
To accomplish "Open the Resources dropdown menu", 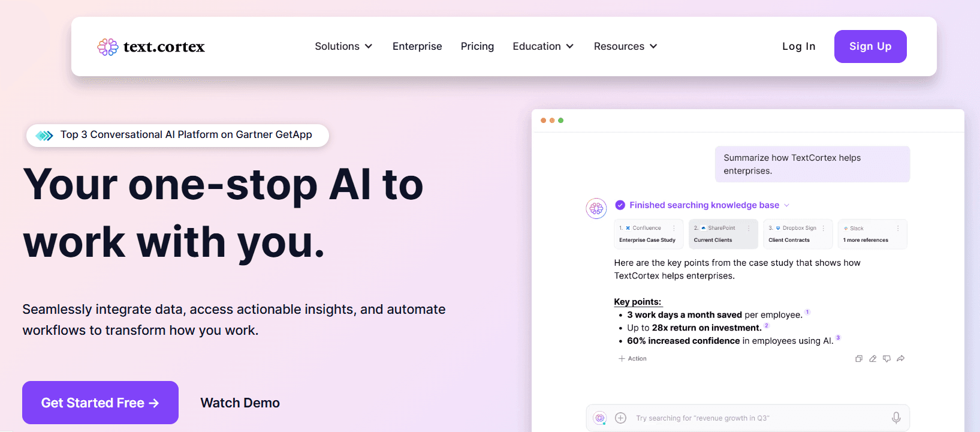I will point(625,46).
